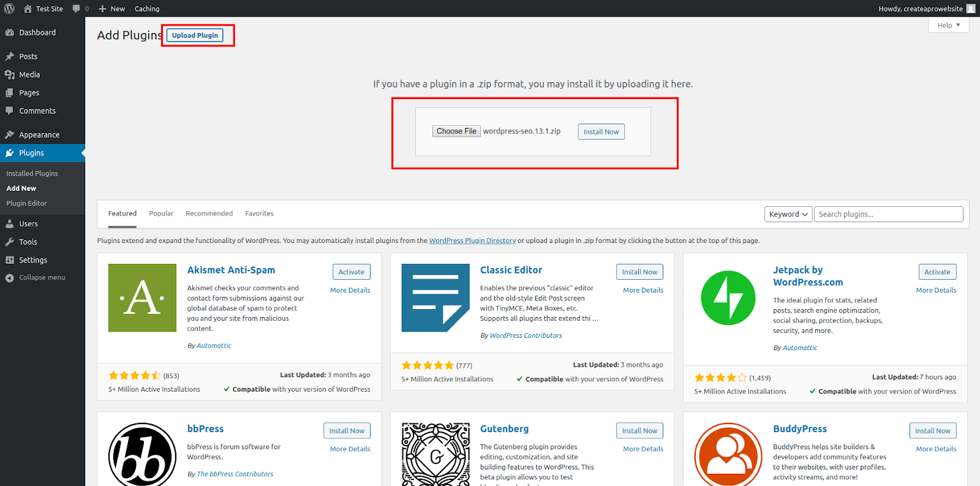Click the Settings sliders icon
Image resolution: width=980 pixels, height=486 pixels.
click(x=10, y=260)
